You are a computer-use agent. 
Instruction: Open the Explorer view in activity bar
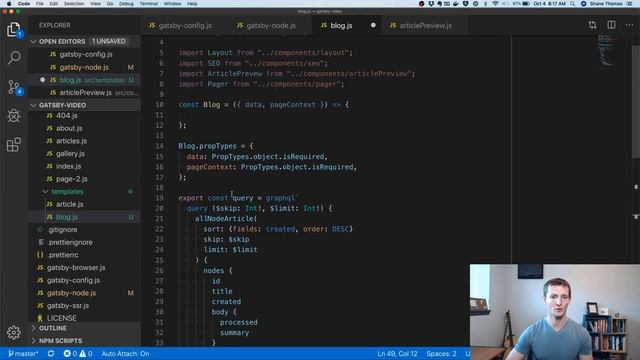[x=14, y=29]
